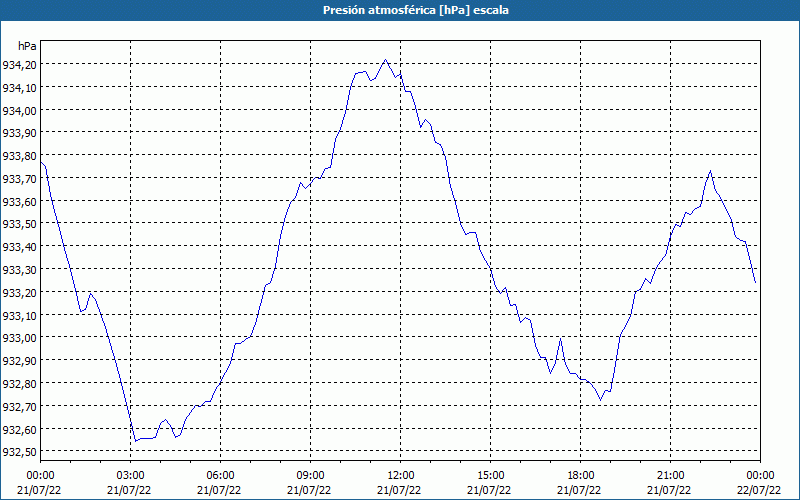Click the pressure curve evening peak after 21:00
The image size is (800, 500).
click(x=710, y=171)
